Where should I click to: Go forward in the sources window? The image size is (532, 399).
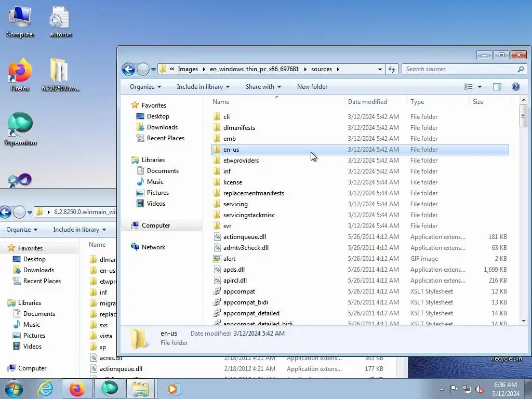pyautogui.click(x=143, y=69)
